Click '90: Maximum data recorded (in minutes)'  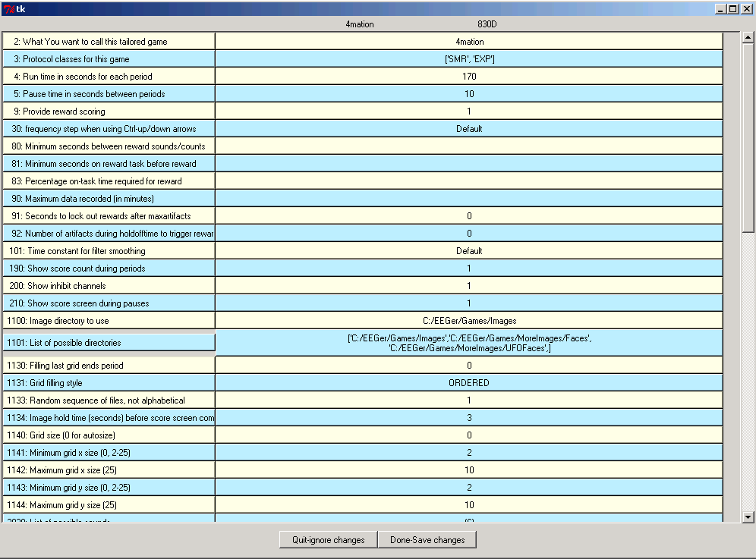coord(109,198)
